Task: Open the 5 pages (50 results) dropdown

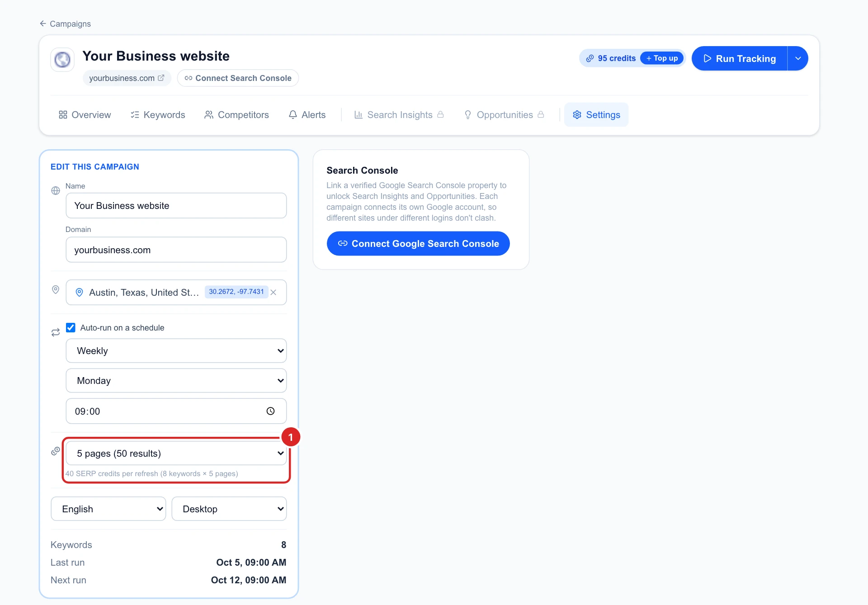Action: pos(176,453)
